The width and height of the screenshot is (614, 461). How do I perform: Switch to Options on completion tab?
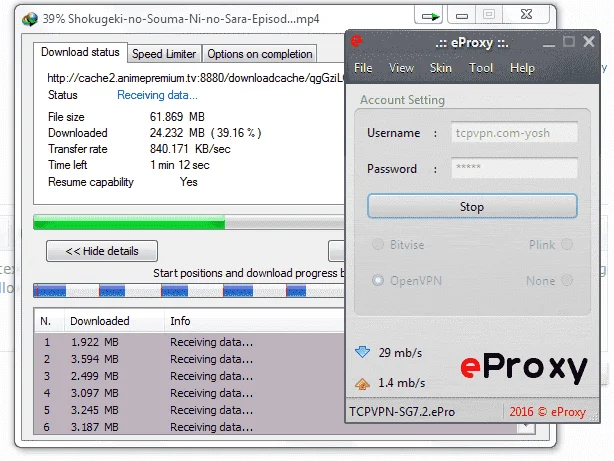click(x=260, y=54)
